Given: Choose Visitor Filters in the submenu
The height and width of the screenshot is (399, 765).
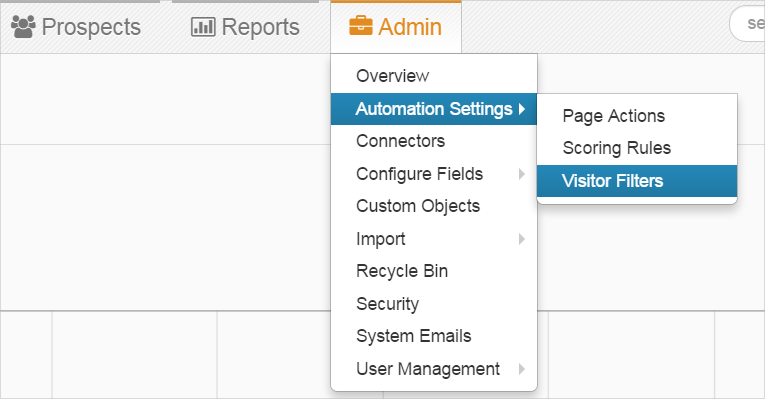Looking at the screenshot, I should click(x=637, y=181).
